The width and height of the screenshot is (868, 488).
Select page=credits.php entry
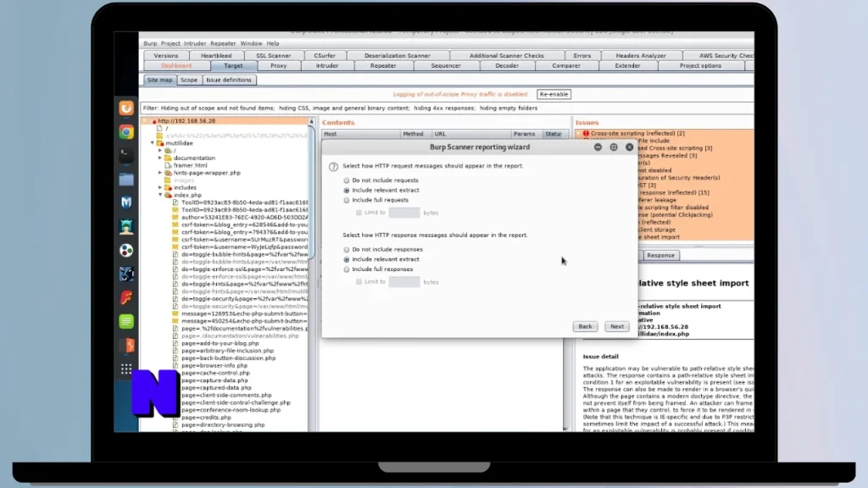[x=206, y=418]
